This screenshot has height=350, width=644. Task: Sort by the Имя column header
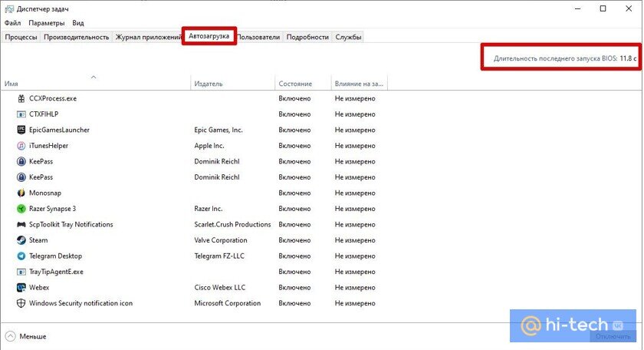coord(96,84)
